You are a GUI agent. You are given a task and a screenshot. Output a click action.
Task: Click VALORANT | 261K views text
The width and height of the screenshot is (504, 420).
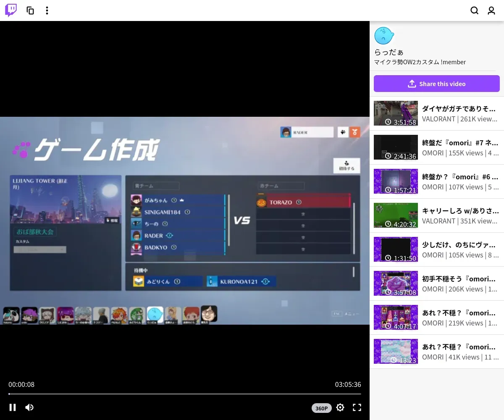[x=460, y=119]
